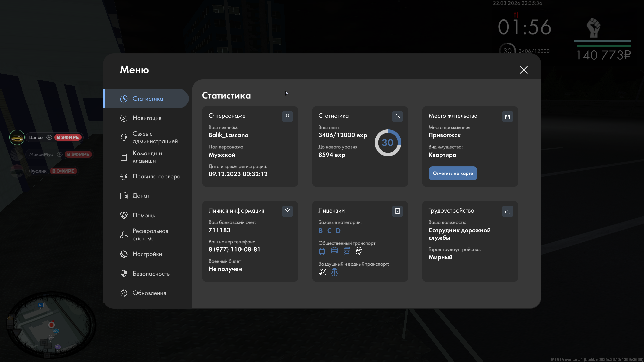The image size is (644, 362).
Task: Toggle the eye icon next to Banco stream
Action: 49,137
